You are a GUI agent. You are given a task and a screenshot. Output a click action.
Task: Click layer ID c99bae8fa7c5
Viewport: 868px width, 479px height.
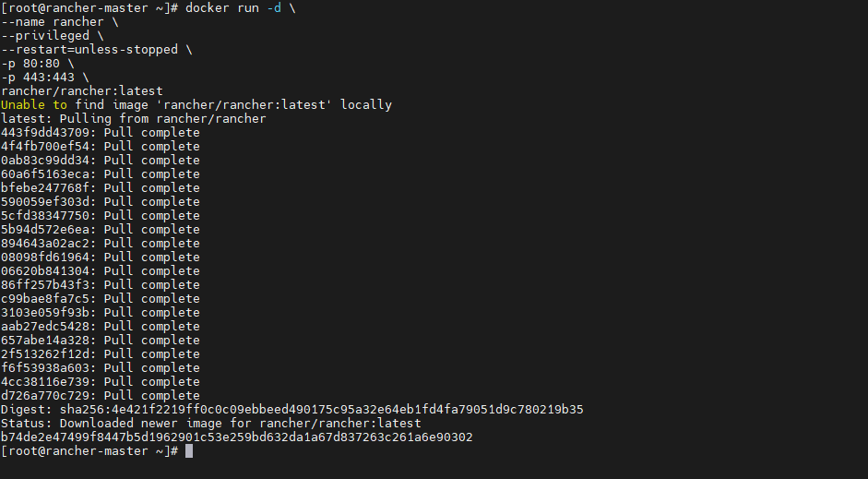(48, 299)
